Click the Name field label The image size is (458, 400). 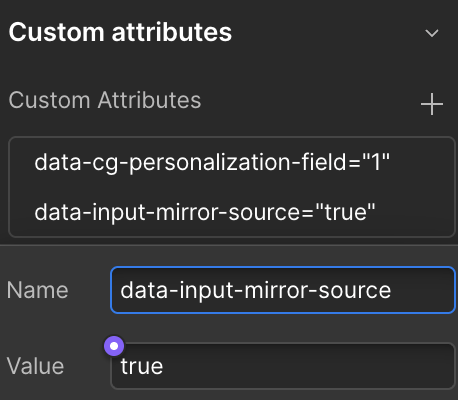[37, 290]
